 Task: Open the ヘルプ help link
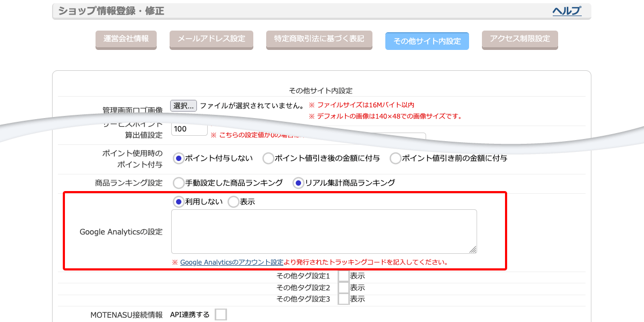pyautogui.click(x=567, y=11)
